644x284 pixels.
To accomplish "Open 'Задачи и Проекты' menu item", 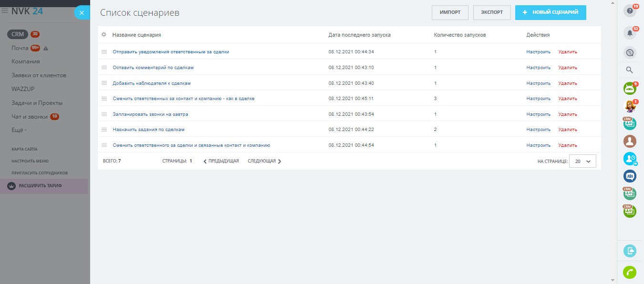I will click(37, 103).
